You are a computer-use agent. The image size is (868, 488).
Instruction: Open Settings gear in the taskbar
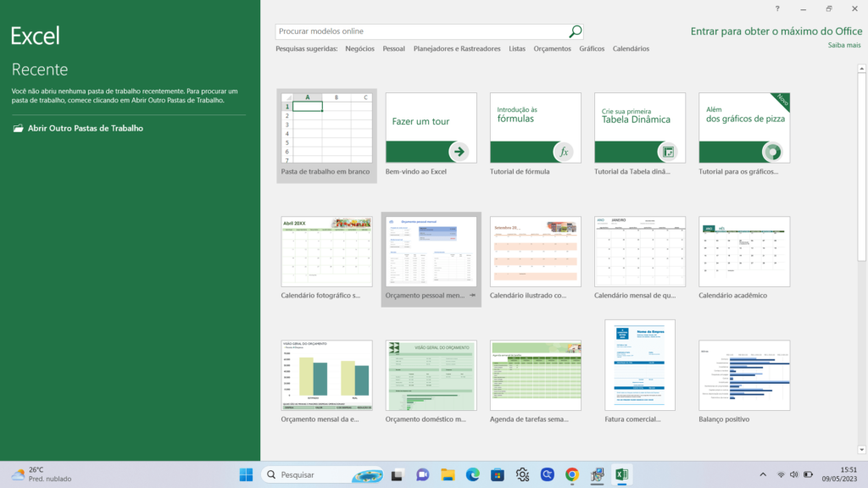click(522, 474)
